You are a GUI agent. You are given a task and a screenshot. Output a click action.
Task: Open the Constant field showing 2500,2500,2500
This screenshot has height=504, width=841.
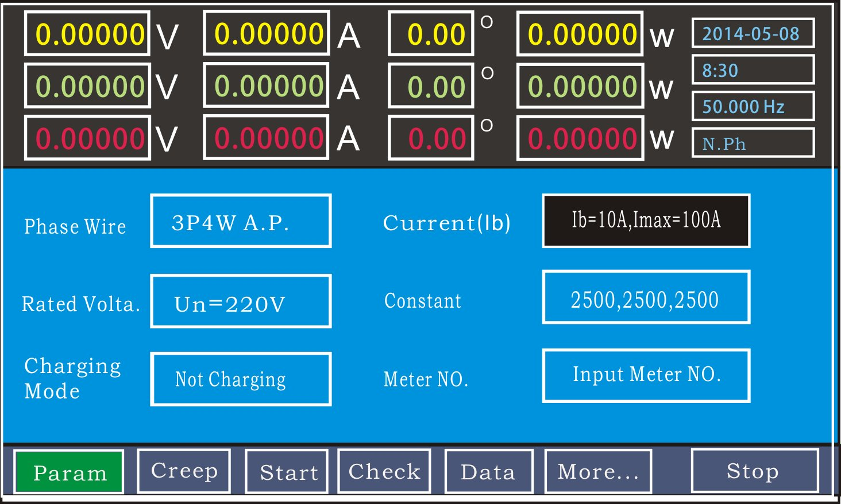tap(646, 297)
